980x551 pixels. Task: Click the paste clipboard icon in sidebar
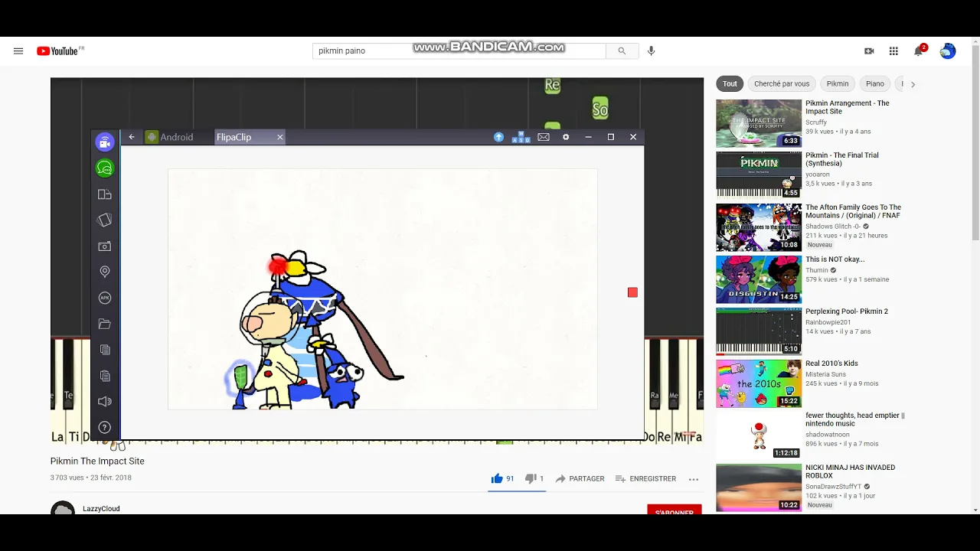pyautogui.click(x=105, y=376)
